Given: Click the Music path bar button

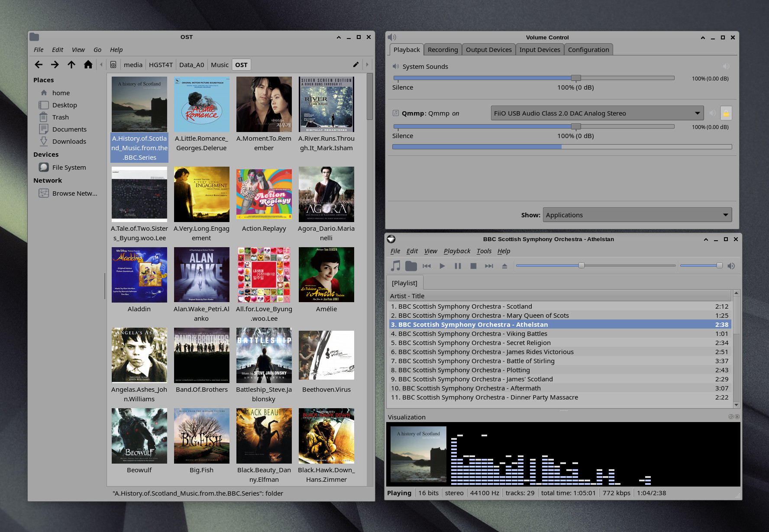Looking at the screenshot, I should (x=220, y=65).
